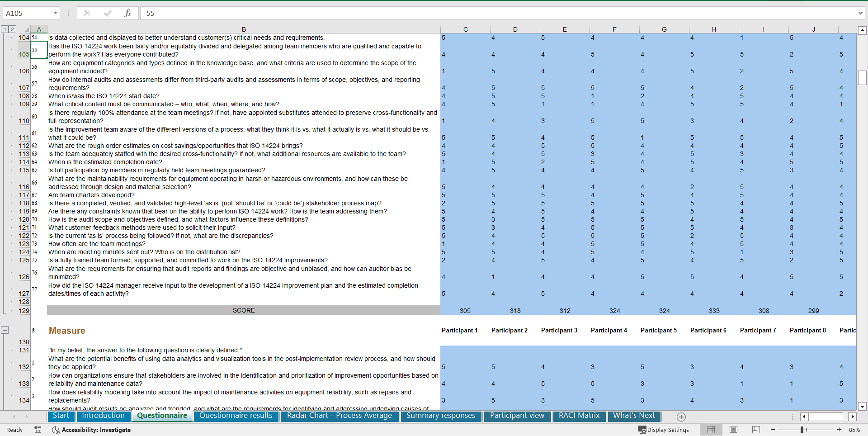This screenshot has width=868, height=436.
Task: Click the Cancel entry X icon
Action: tap(87, 13)
